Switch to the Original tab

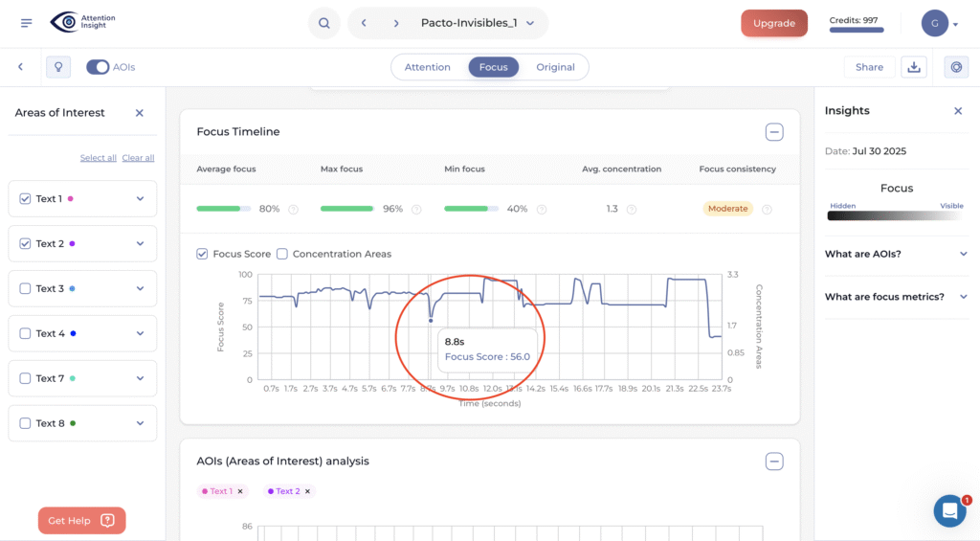coord(555,67)
